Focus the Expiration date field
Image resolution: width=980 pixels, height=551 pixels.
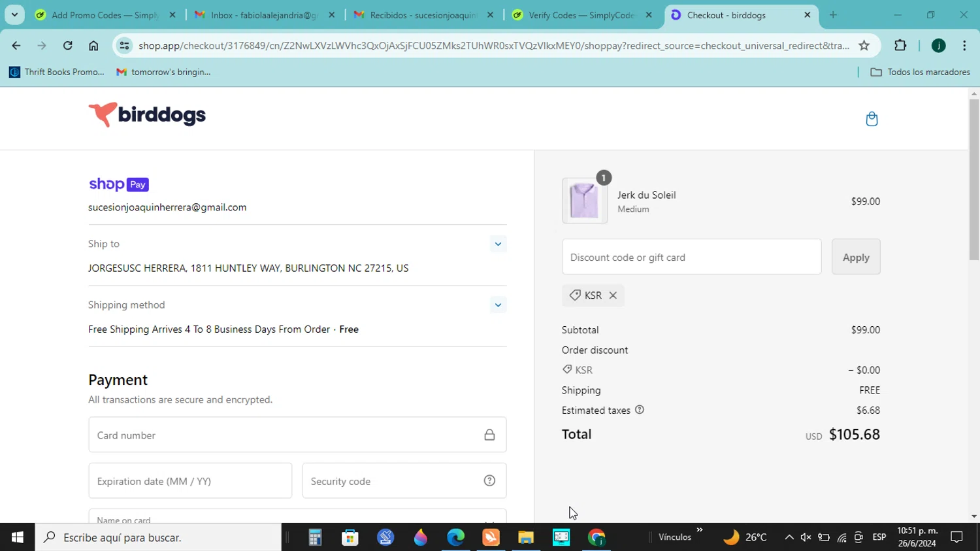point(190,480)
